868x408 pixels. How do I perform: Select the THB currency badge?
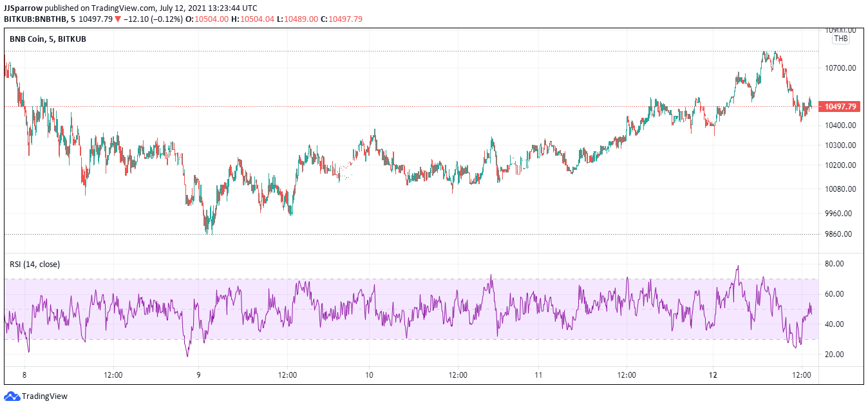tap(841, 39)
